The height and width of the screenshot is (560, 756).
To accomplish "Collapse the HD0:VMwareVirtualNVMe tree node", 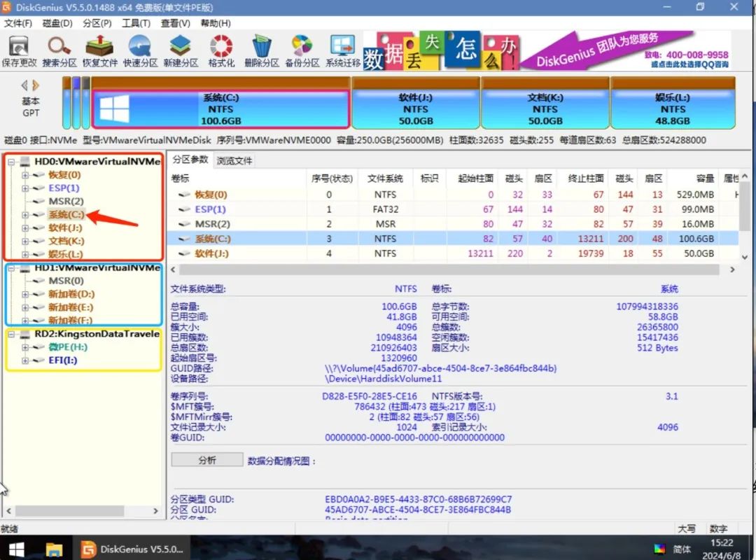I will click(x=11, y=162).
